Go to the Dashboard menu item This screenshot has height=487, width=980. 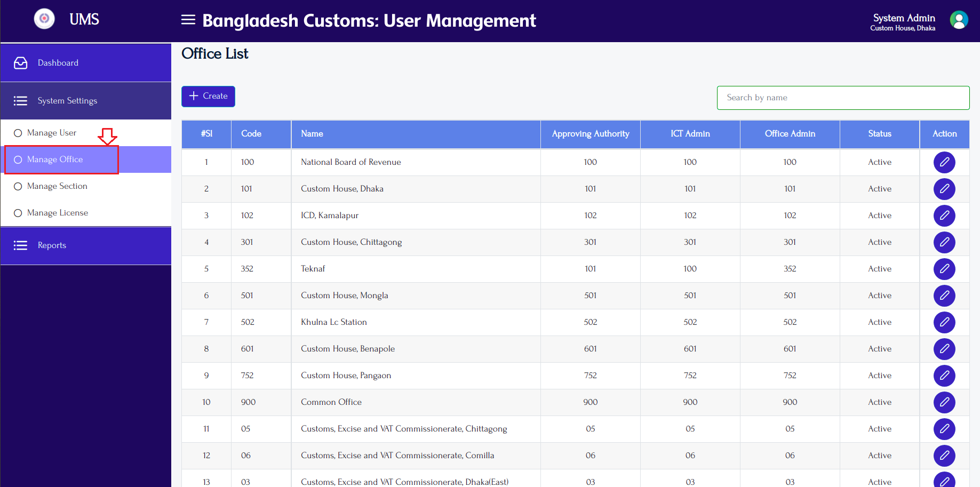click(x=86, y=63)
